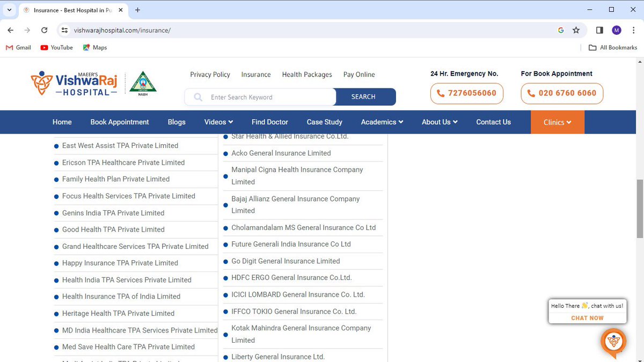
Task: Select Bajaj Allianz General Insurance Company
Action: coord(296,204)
